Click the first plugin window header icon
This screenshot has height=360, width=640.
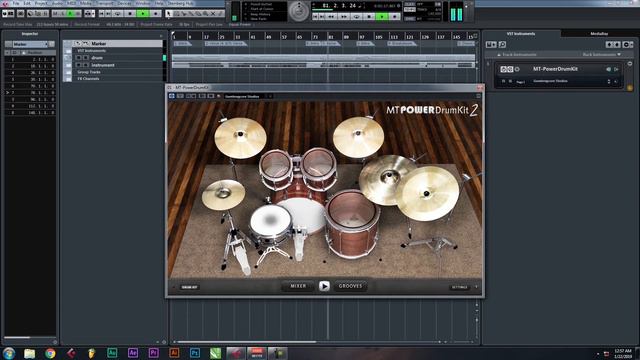(x=172, y=96)
